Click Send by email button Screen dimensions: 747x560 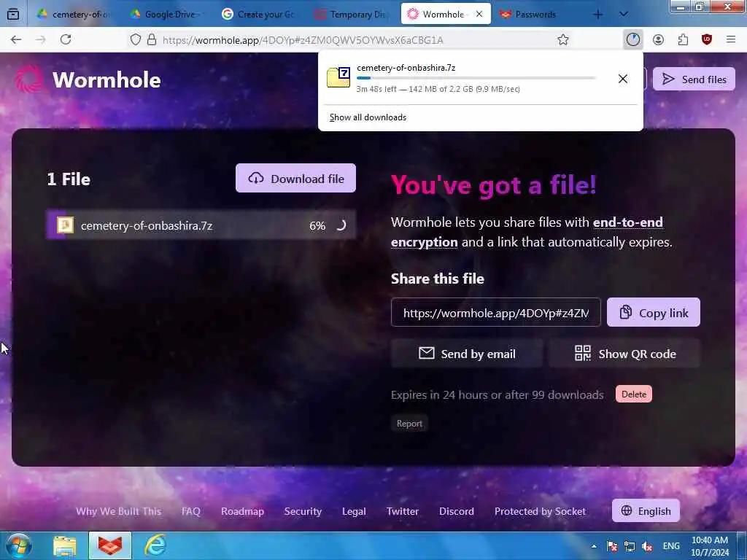pos(467,354)
